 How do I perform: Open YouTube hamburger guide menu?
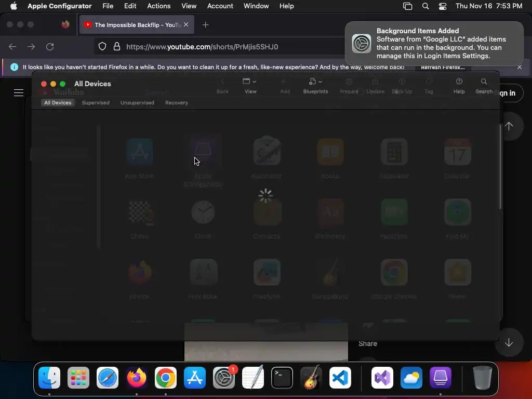(19, 92)
